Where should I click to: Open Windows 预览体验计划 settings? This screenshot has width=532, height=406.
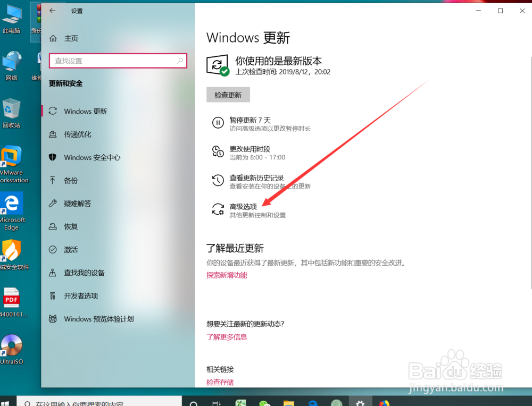(x=98, y=319)
